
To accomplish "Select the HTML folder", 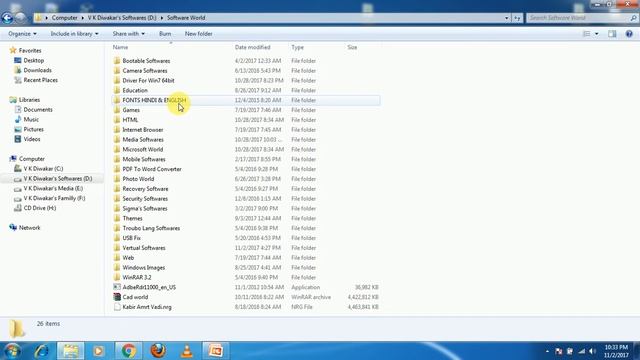I will pyautogui.click(x=130, y=120).
